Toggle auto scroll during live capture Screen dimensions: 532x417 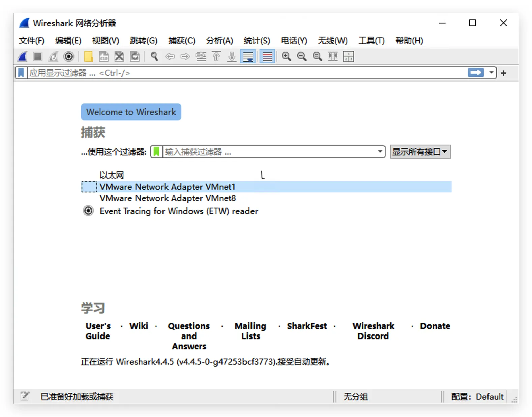click(248, 56)
